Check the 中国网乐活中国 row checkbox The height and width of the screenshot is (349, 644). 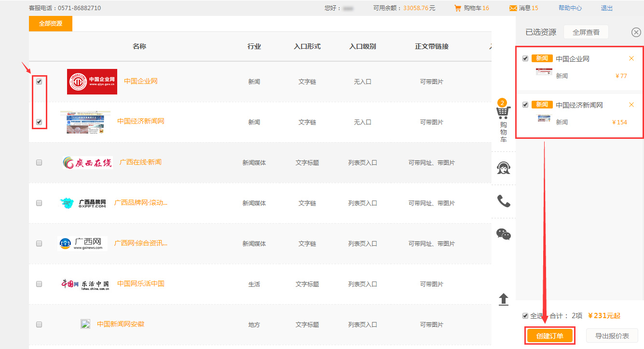[39, 284]
